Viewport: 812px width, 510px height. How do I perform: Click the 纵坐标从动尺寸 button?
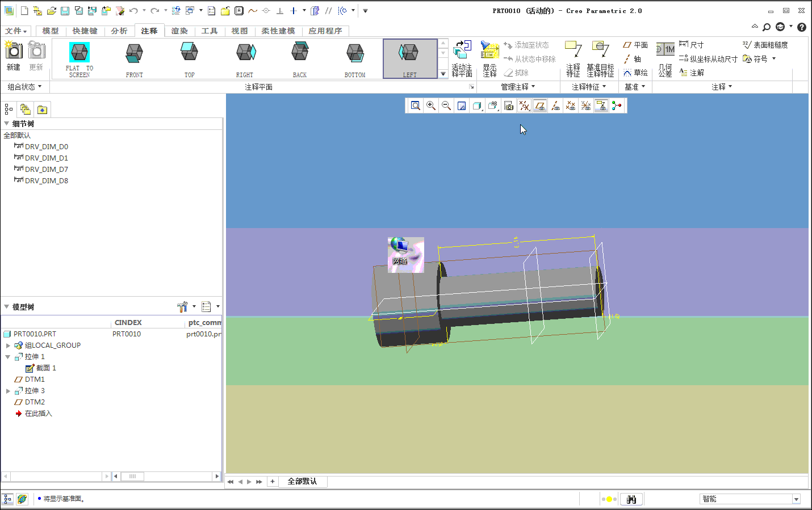(x=708, y=59)
